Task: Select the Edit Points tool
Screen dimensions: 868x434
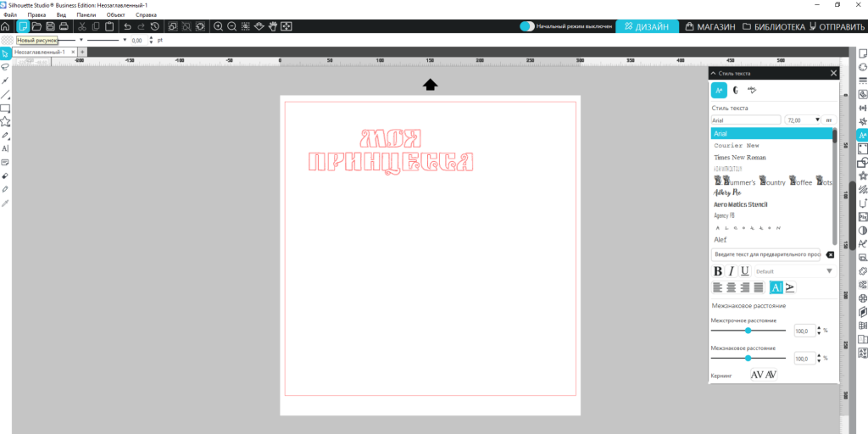Action: click(x=5, y=81)
